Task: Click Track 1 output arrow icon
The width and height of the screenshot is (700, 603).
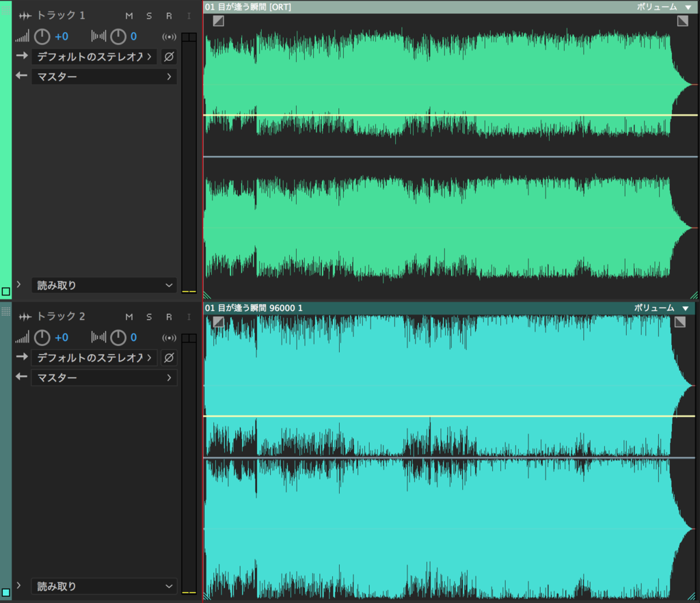Action: tap(21, 75)
